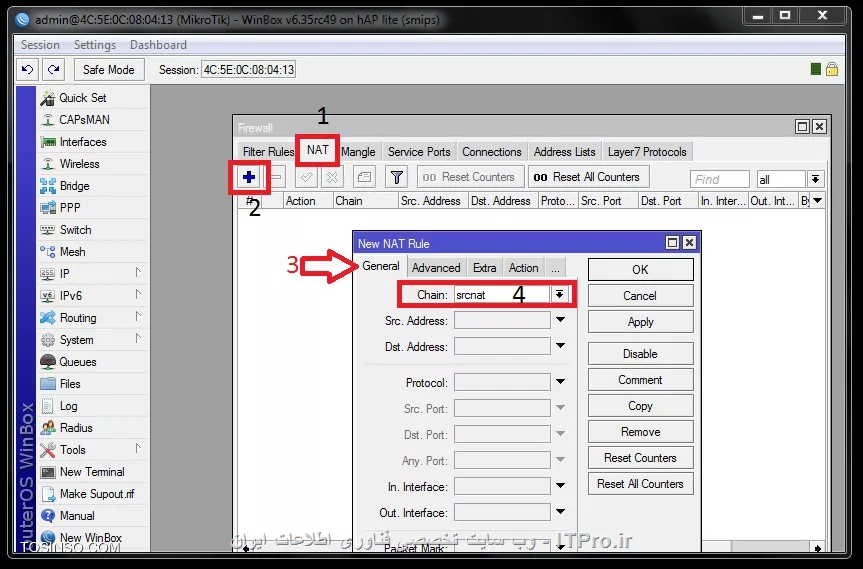Image resolution: width=863 pixels, height=569 pixels.
Task: Click the Comment button in the dialog
Action: [640, 380]
